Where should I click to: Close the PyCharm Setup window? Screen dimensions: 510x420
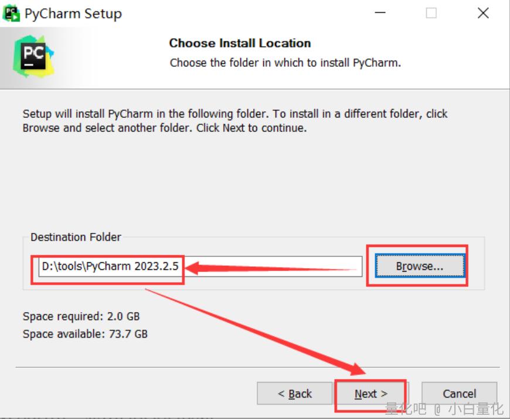point(483,13)
